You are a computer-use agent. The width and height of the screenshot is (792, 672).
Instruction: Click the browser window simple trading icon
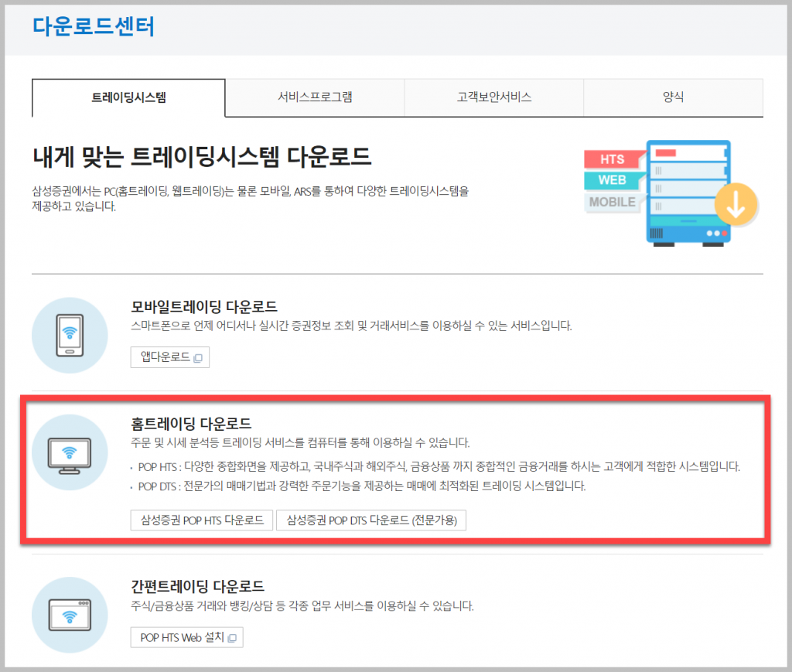tap(70, 615)
